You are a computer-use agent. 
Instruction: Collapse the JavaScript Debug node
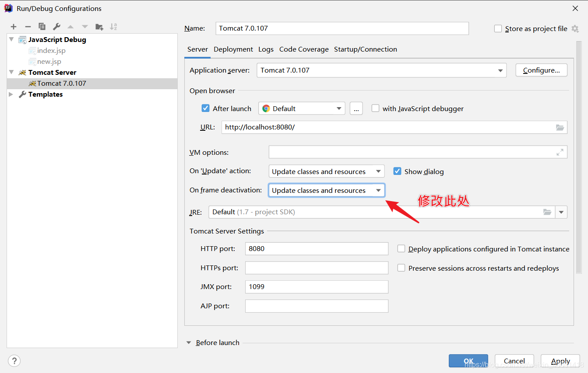click(11, 39)
